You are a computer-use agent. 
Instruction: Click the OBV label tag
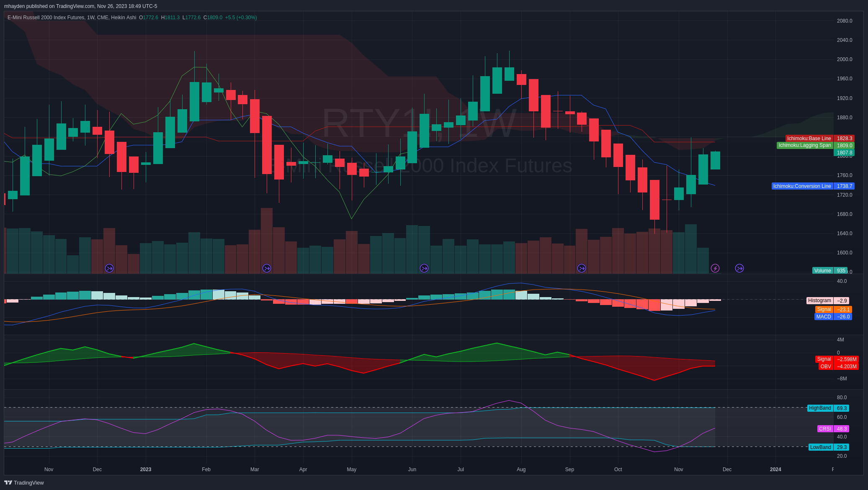[826, 367]
